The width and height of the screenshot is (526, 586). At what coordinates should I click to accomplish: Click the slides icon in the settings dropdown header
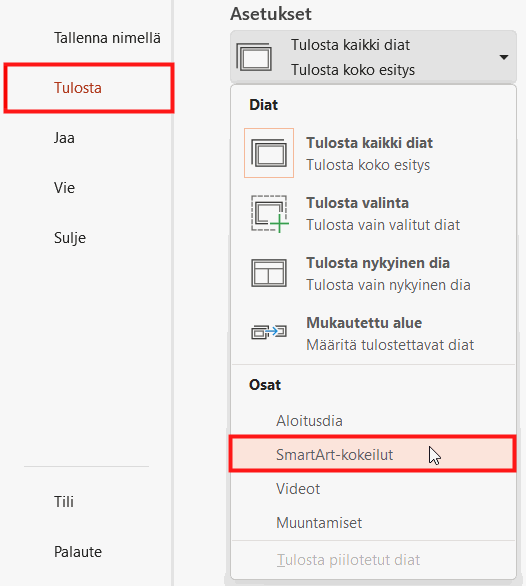pyautogui.click(x=254, y=57)
